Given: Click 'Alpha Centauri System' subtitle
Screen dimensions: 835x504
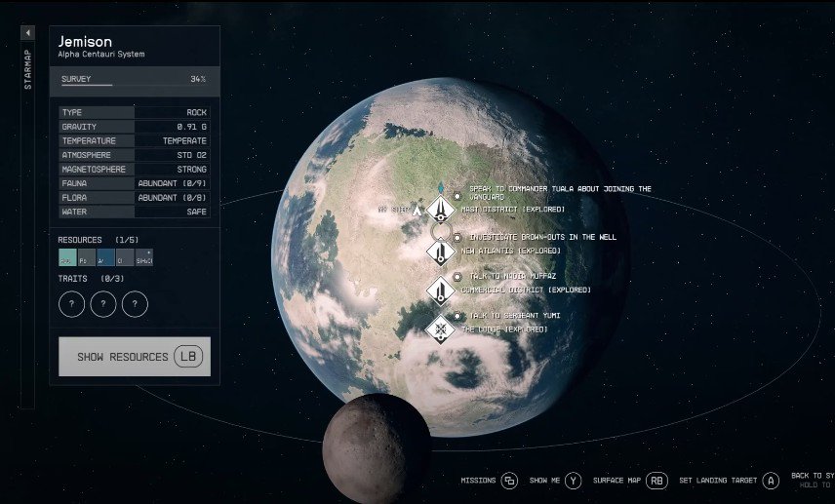Looking at the screenshot, I should [x=101, y=55].
